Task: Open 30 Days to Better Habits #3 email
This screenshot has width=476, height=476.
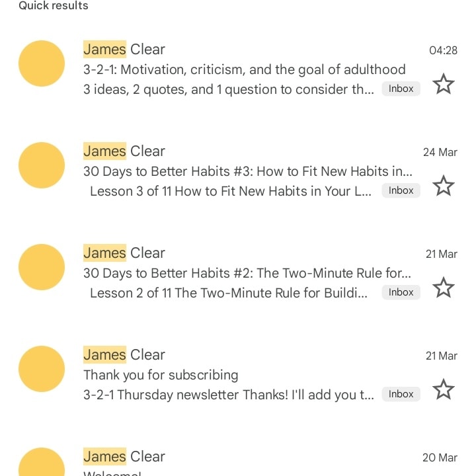Action: pyautogui.click(x=238, y=171)
